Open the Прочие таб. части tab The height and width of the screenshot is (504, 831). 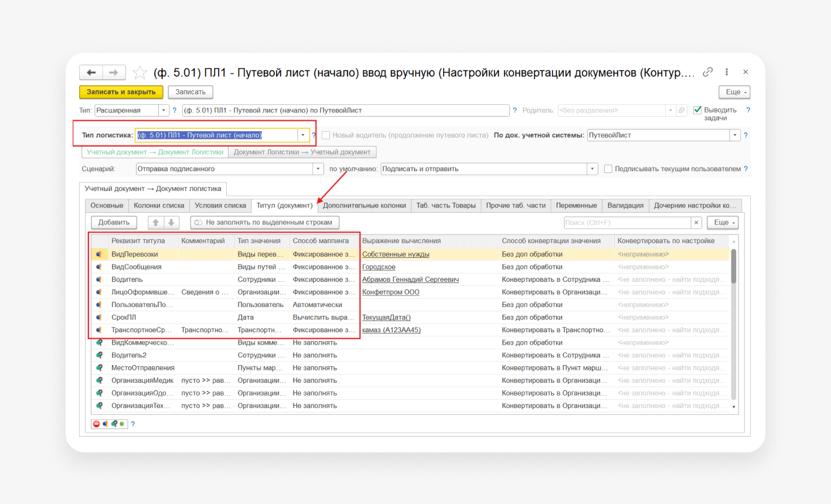(x=516, y=206)
